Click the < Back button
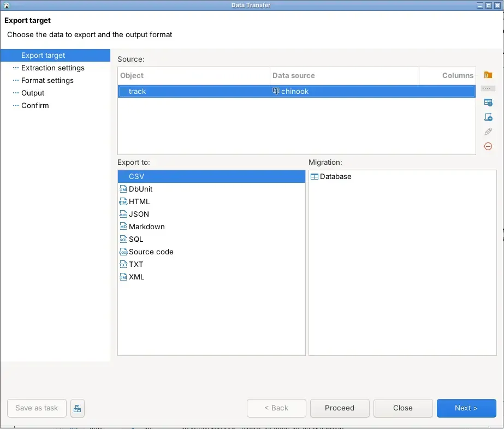 pos(276,408)
